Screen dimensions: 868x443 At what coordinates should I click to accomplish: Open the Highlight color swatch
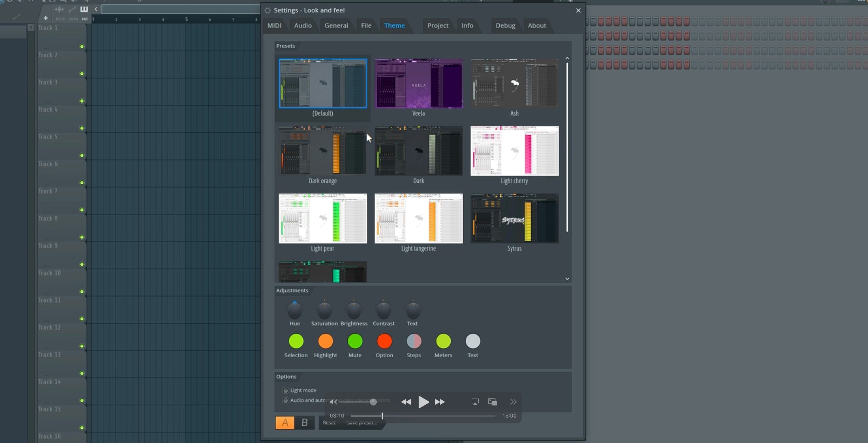coord(325,341)
